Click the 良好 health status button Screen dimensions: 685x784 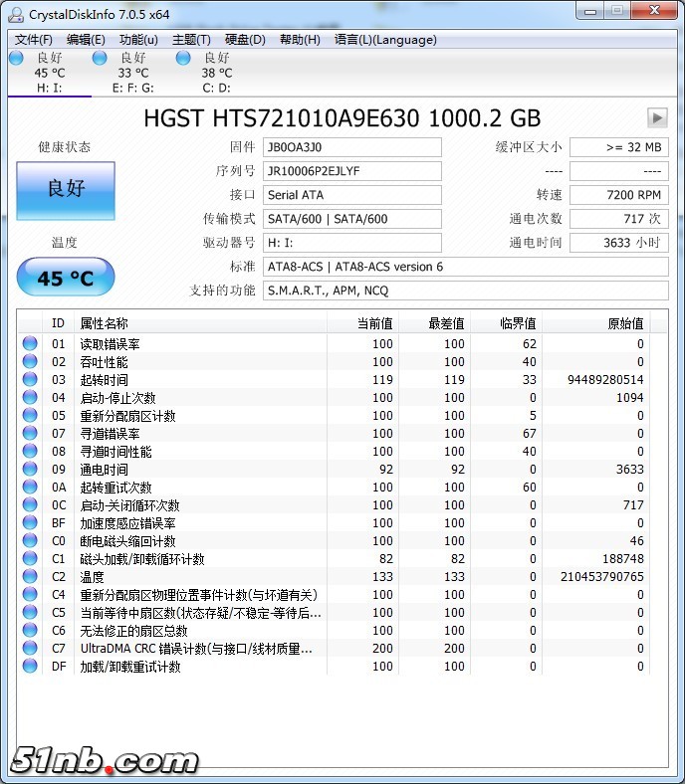66,187
